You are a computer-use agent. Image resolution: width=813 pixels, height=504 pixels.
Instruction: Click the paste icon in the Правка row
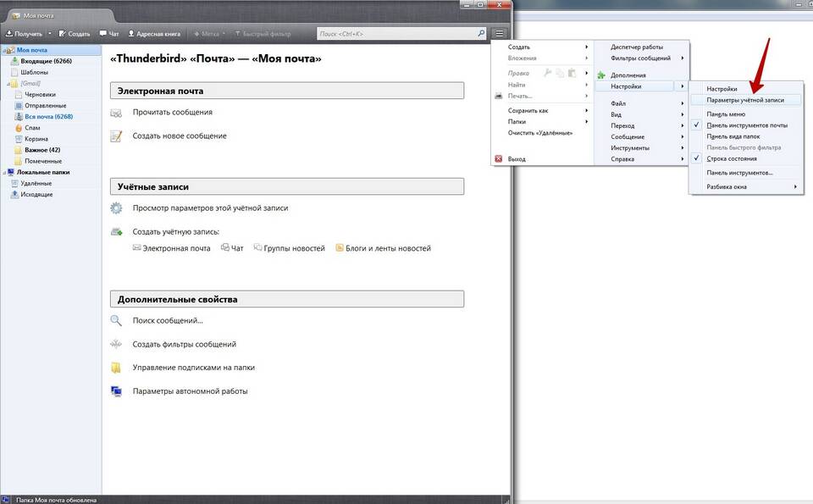point(572,73)
